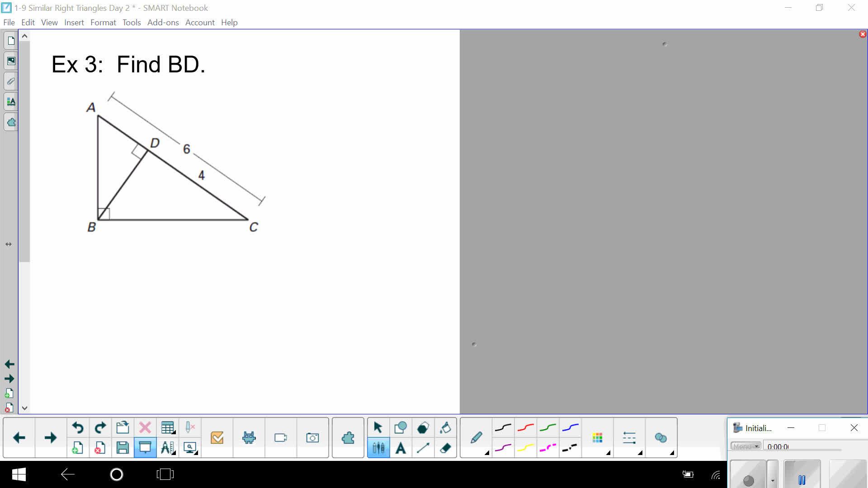
Task: Open the Help menu
Action: point(229,23)
